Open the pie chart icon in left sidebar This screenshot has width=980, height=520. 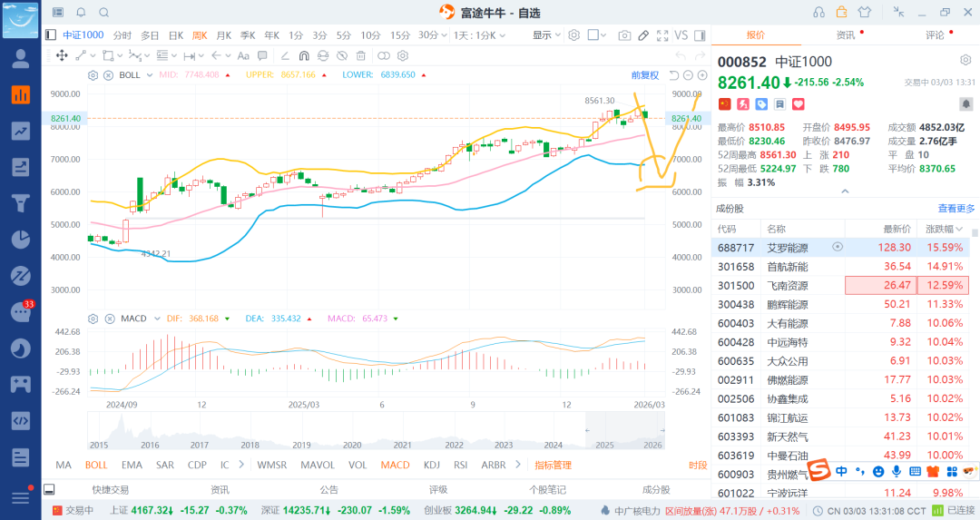coord(20,240)
